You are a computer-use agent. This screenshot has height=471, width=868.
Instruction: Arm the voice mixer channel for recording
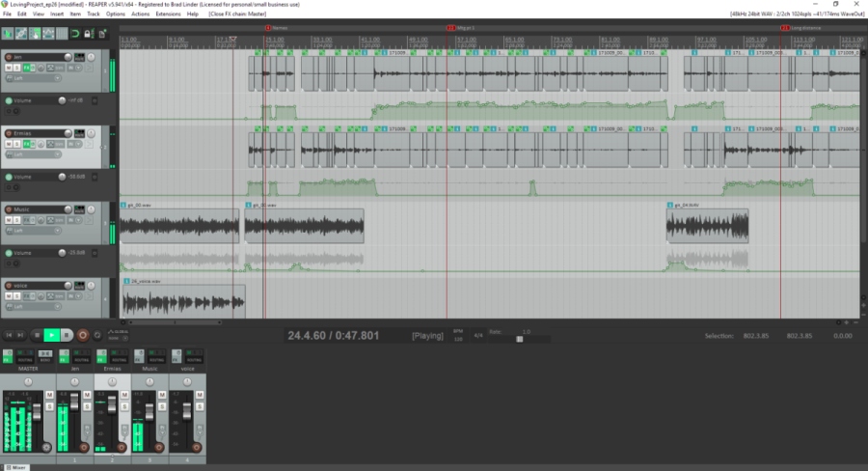195,447
